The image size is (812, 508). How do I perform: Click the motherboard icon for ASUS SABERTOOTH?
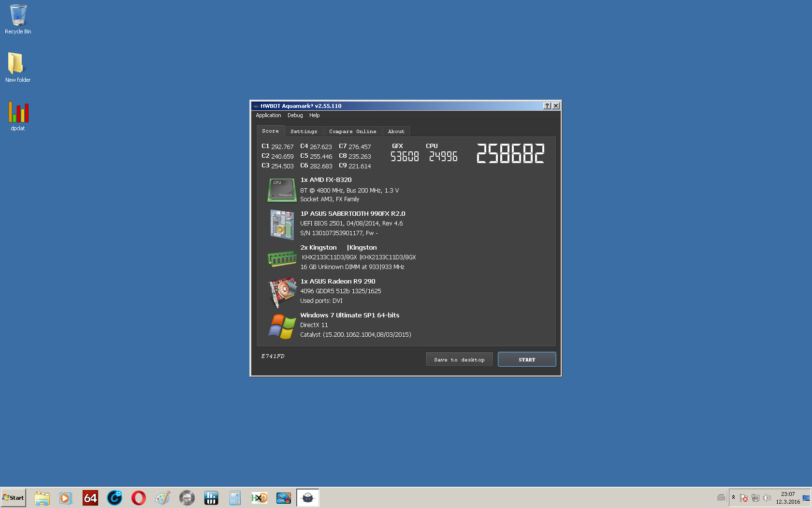(282, 224)
